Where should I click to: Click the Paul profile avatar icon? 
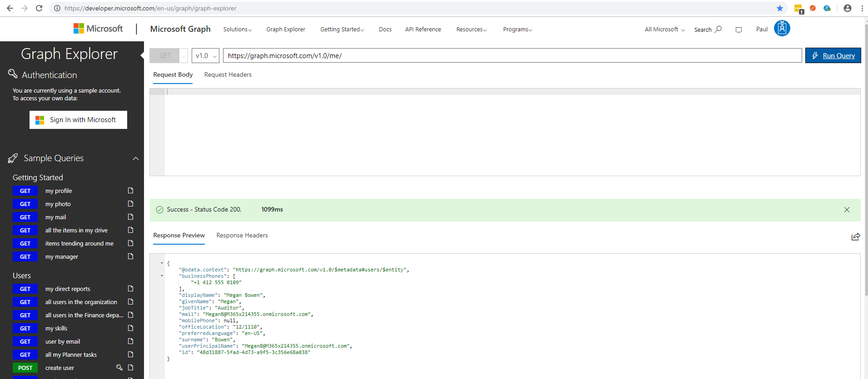point(782,28)
